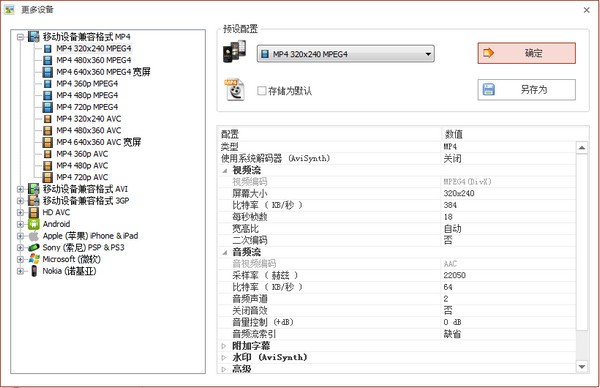
Task: Click the 移动设备兼容格式 3GP icon
Action: (x=34, y=201)
